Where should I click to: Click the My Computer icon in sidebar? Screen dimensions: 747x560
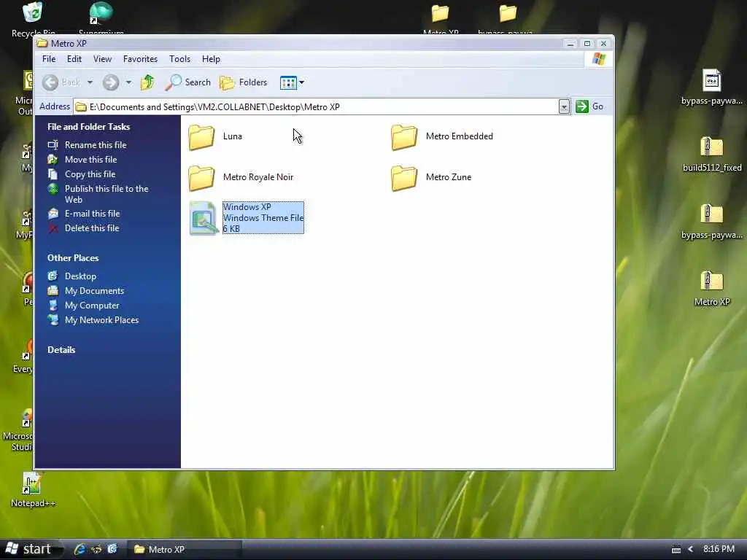pos(53,306)
